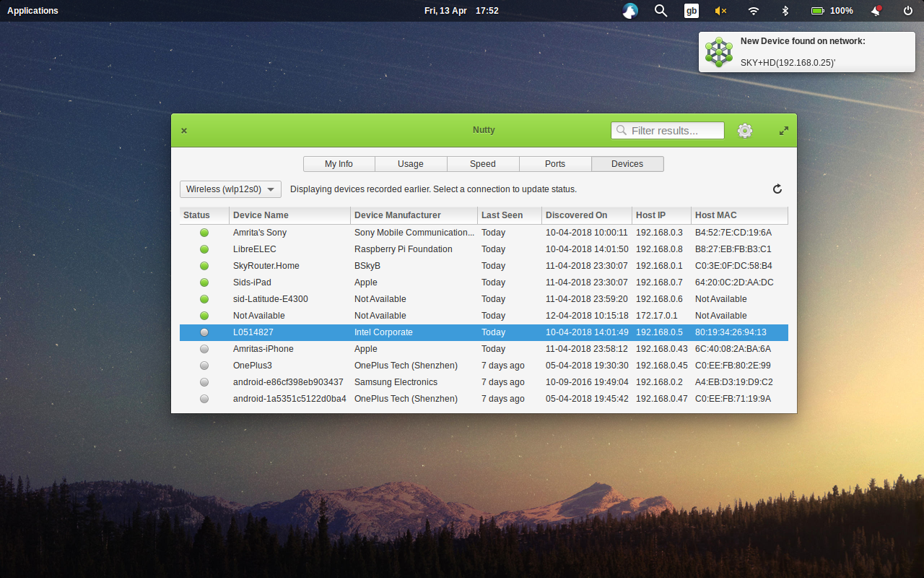Image resolution: width=924 pixels, height=578 pixels.
Task: Sort by the Last Seen column header
Action: pyautogui.click(x=510, y=215)
